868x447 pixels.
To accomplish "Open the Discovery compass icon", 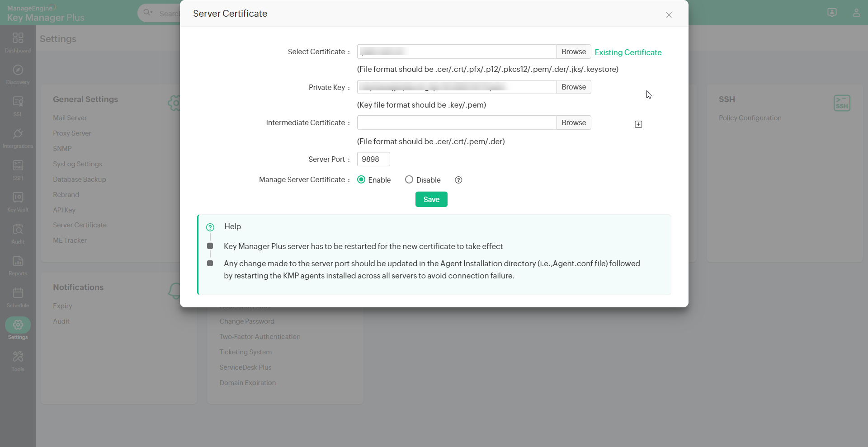I will 18,70.
